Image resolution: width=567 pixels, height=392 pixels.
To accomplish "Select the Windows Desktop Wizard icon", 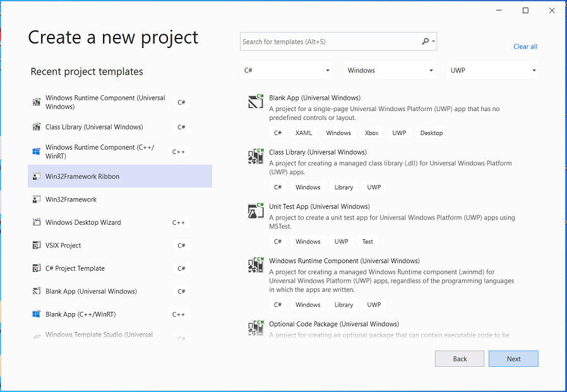I will click(37, 222).
